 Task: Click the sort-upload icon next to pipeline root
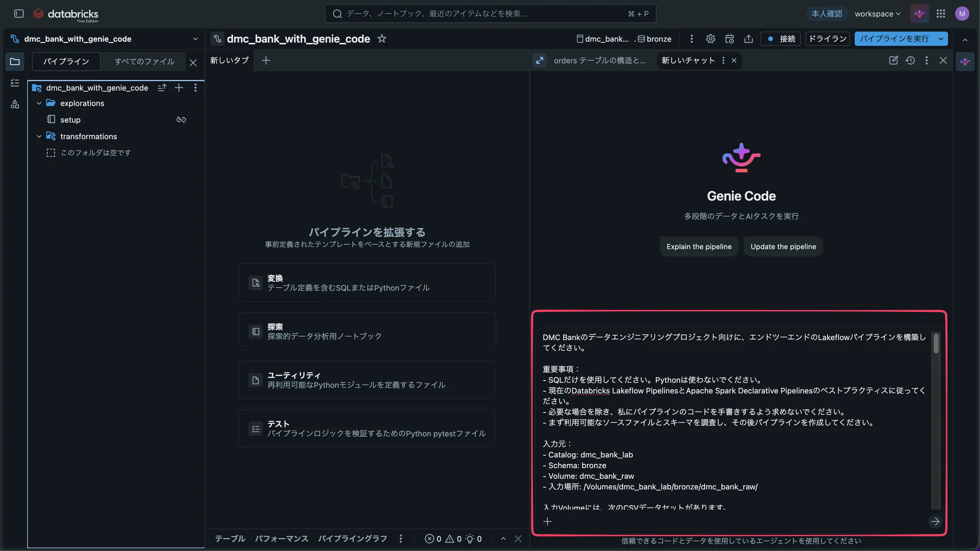pyautogui.click(x=162, y=88)
